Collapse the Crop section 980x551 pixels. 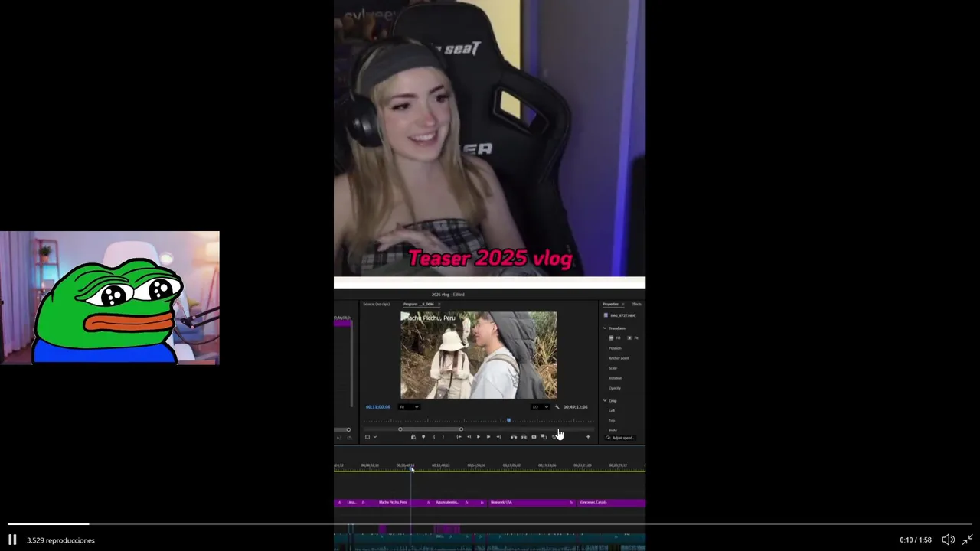[x=605, y=400]
